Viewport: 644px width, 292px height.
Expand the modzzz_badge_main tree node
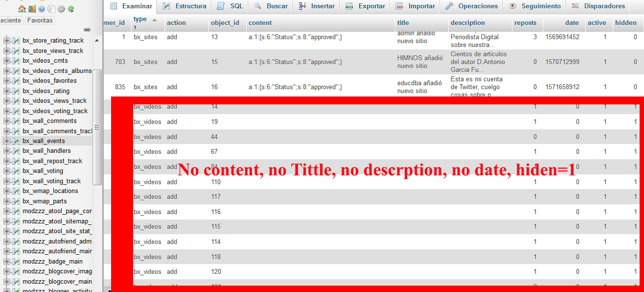click(x=7, y=262)
